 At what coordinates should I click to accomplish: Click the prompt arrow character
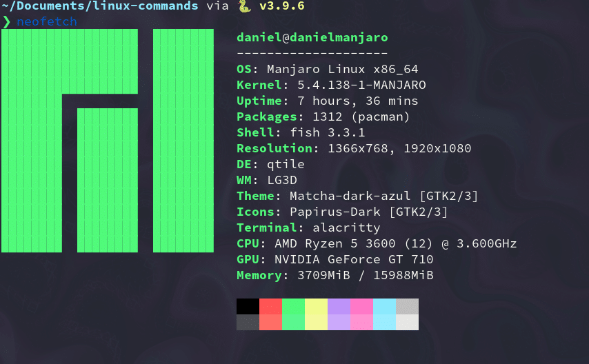6,22
